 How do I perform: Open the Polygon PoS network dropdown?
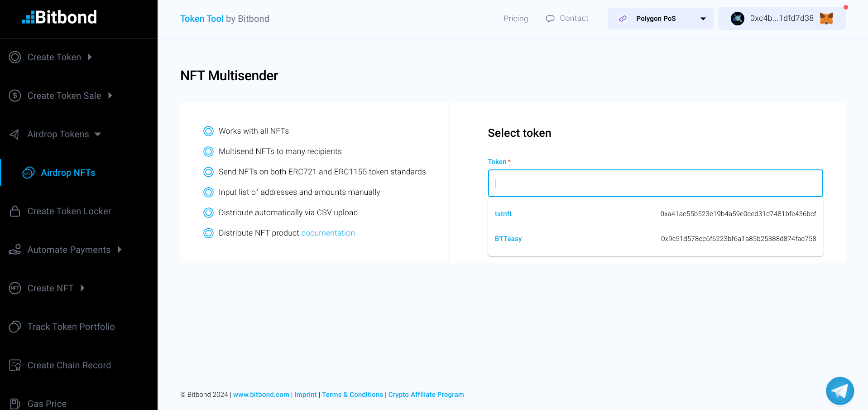[x=660, y=19]
